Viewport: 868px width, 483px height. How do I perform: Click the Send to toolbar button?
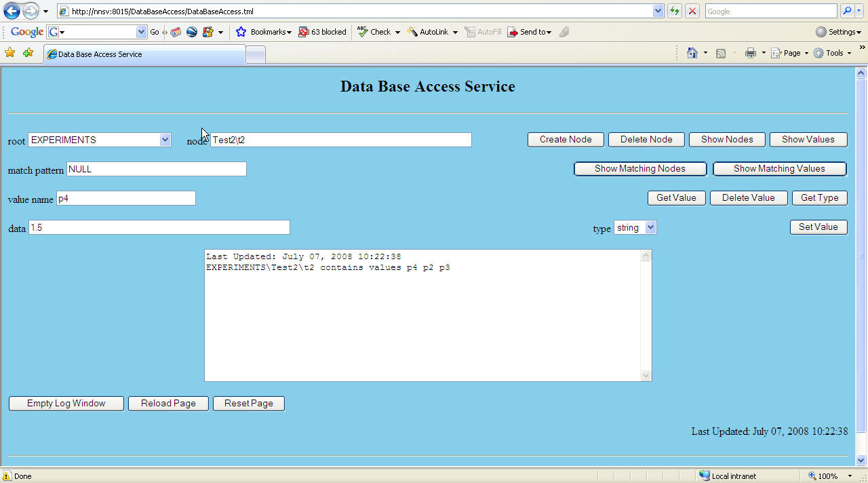[x=530, y=32]
